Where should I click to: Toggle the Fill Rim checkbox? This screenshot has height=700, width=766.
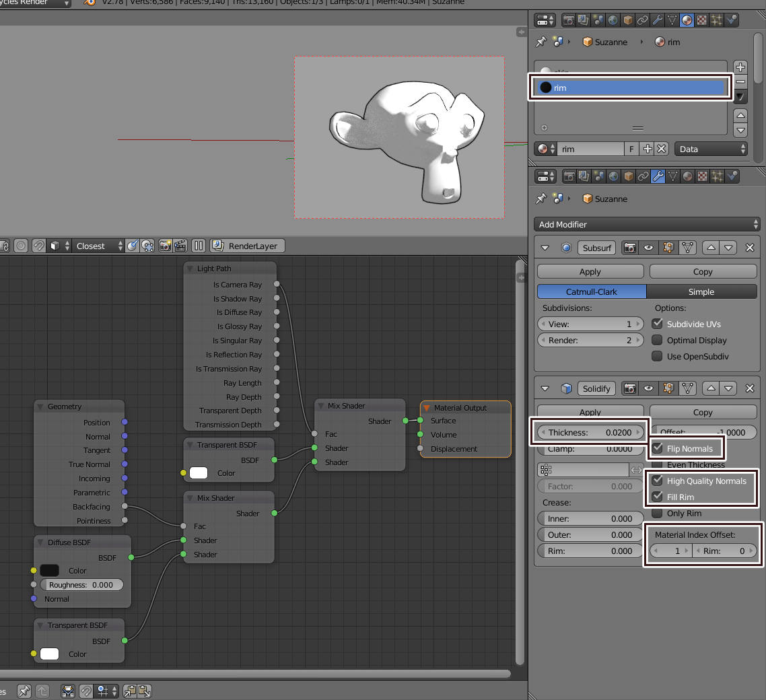pos(658,497)
